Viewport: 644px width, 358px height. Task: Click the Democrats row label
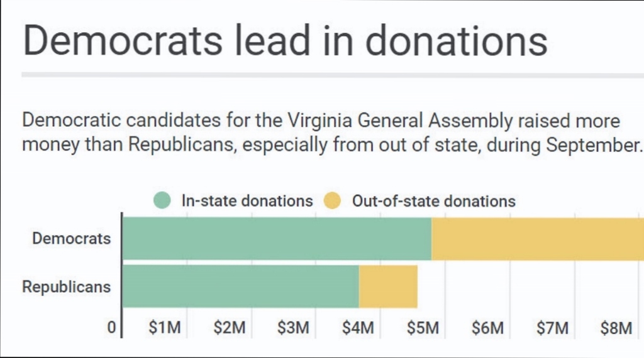pyautogui.click(x=72, y=238)
